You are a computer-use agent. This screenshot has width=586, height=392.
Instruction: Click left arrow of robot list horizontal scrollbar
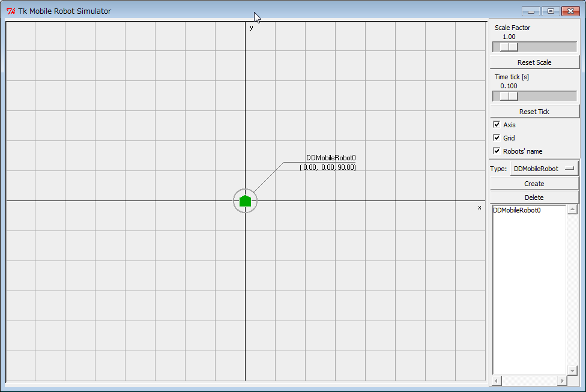[x=497, y=381]
